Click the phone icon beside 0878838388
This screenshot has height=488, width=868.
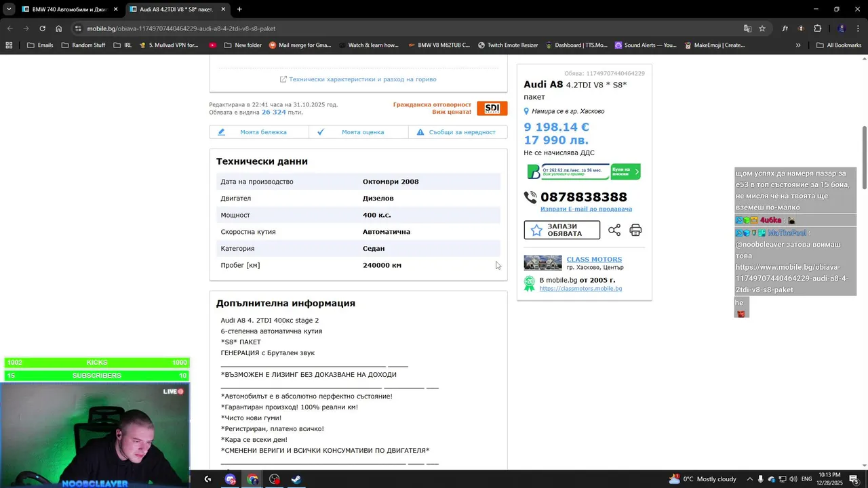click(x=530, y=197)
